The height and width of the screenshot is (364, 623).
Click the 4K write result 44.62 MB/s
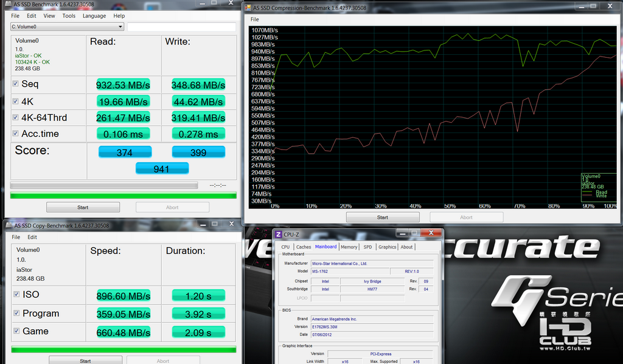coord(198,101)
